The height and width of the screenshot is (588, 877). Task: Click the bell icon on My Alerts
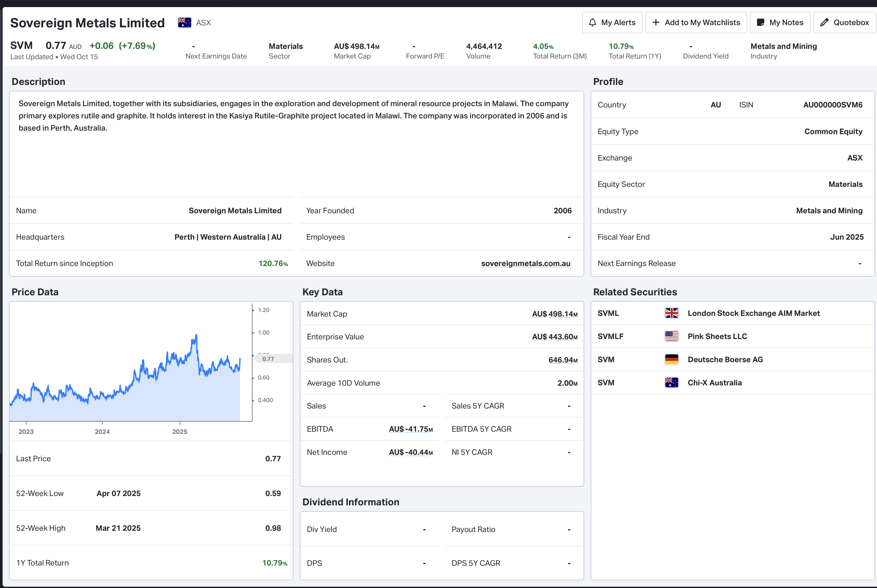pyautogui.click(x=592, y=23)
